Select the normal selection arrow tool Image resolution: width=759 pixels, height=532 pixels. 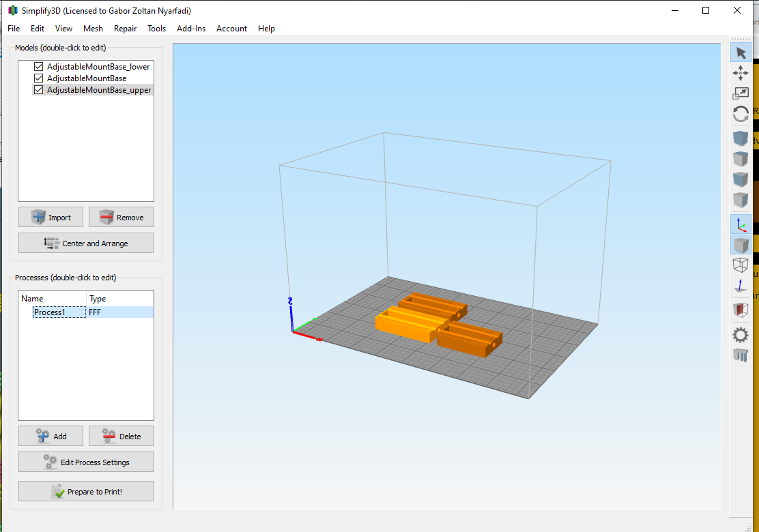click(x=741, y=53)
